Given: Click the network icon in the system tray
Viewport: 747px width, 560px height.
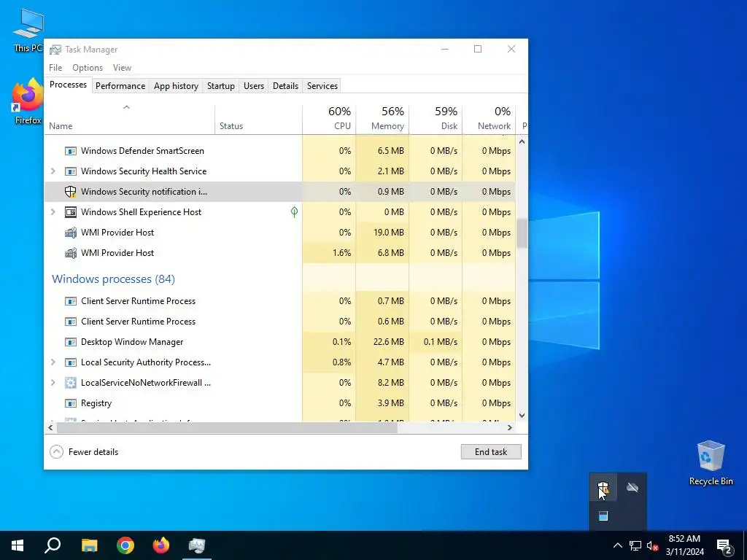Looking at the screenshot, I should pyautogui.click(x=635, y=545).
